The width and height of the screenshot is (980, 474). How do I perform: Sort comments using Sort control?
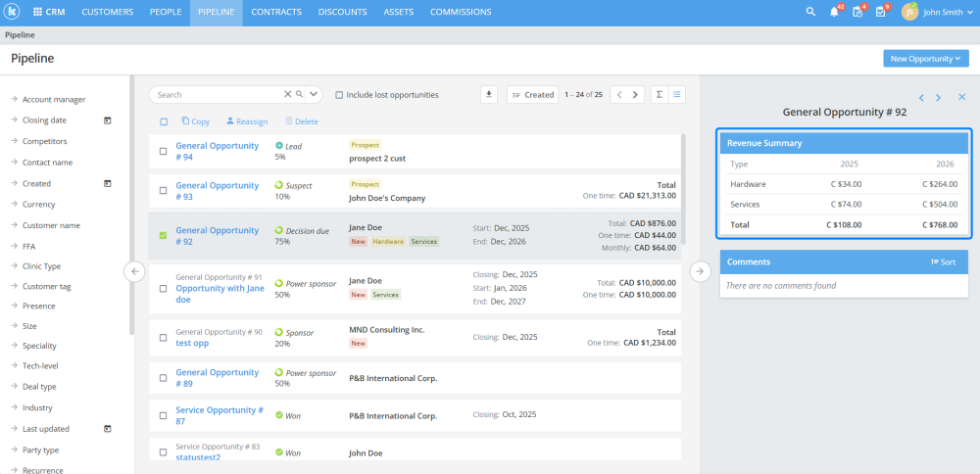(x=943, y=262)
